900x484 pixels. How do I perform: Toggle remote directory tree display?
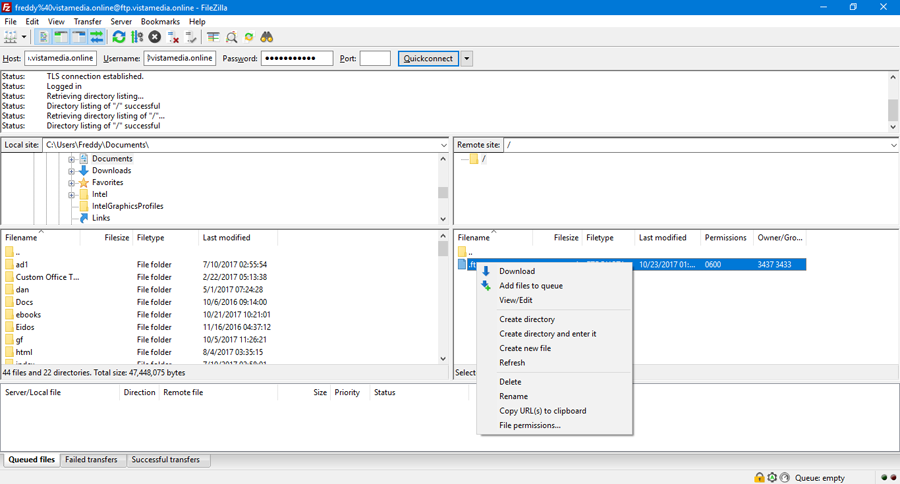79,37
